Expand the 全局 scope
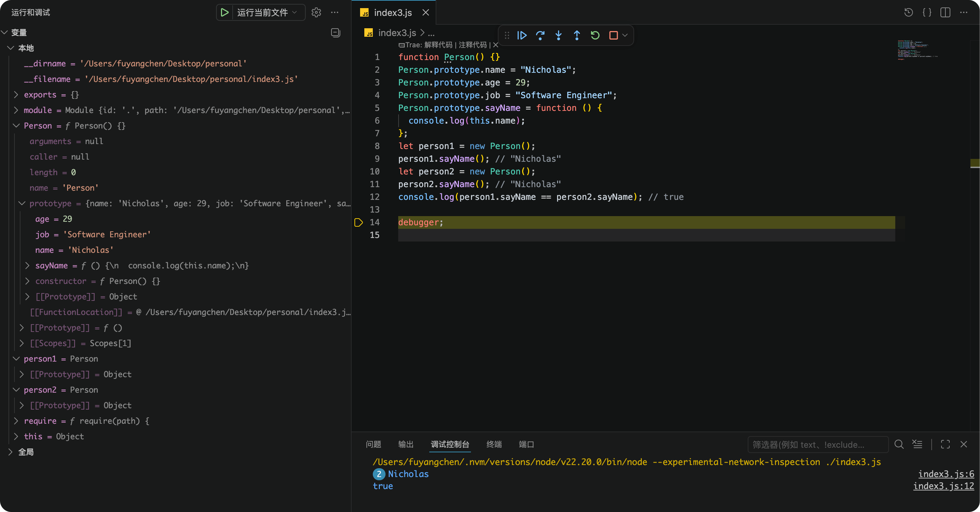Image resolution: width=980 pixels, height=512 pixels. 11,452
